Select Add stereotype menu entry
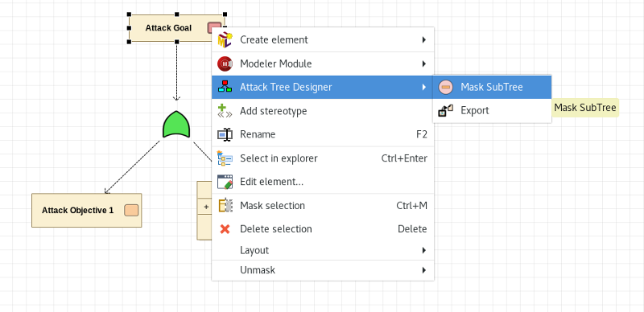The height and width of the screenshot is (312, 644). pos(323,111)
